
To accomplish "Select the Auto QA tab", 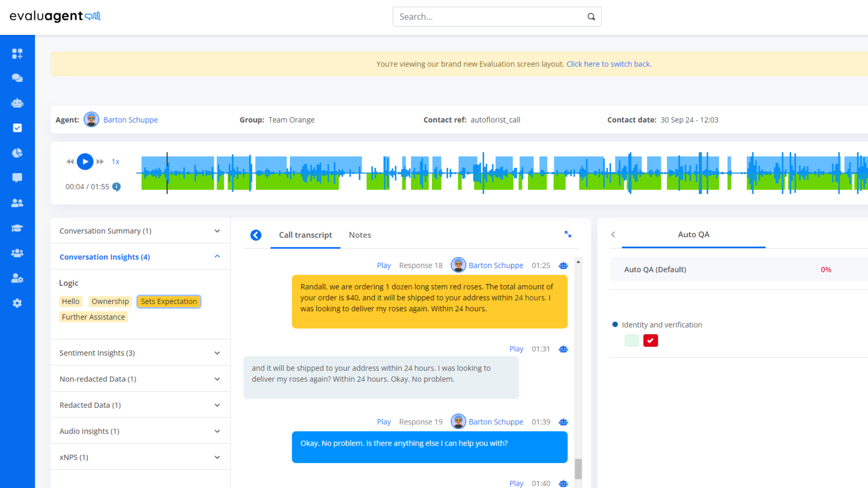I will coord(693,235).
